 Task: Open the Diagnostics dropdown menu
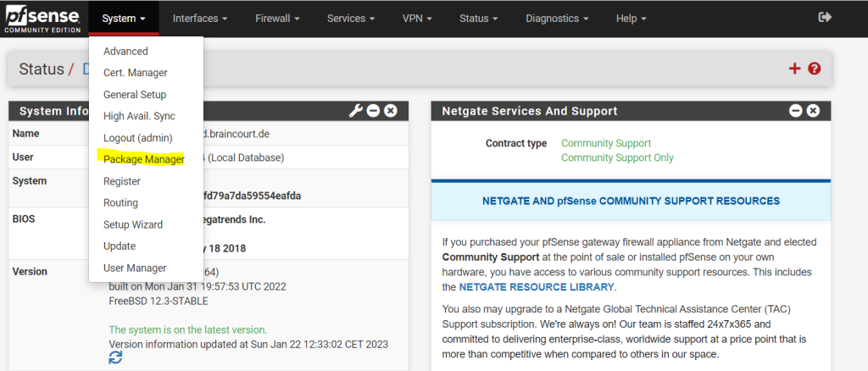click(x=558, y=19)
